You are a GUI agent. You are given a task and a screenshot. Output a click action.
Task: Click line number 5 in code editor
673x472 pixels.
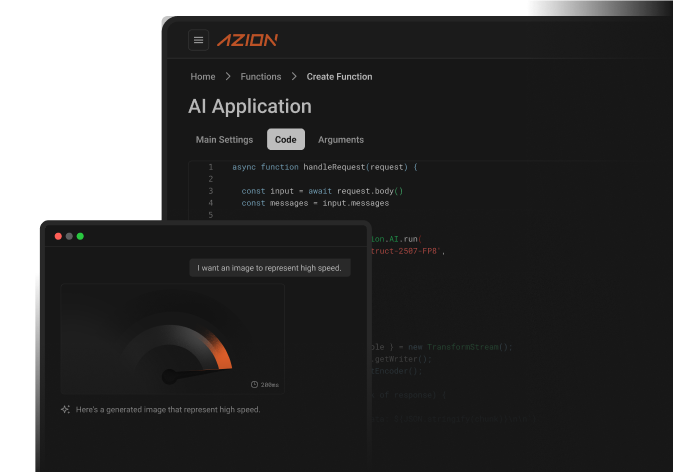click(210, 215)
